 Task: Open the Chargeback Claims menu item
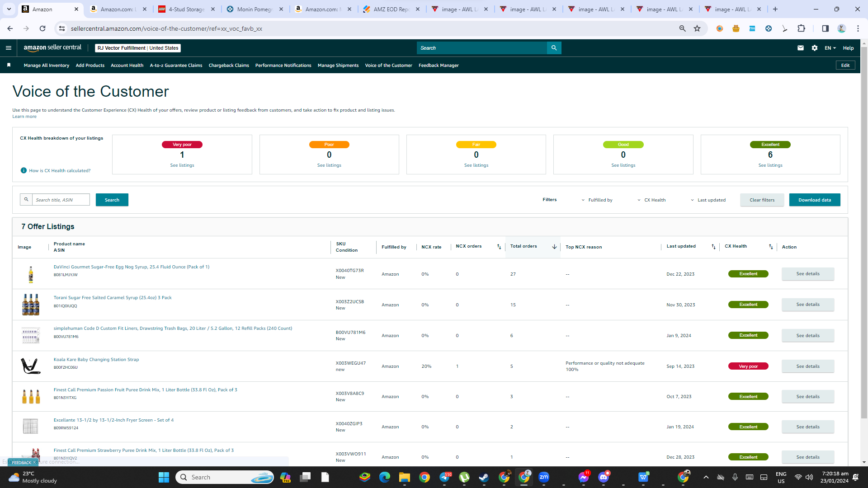pyautogui.click(x=229, y=66)
